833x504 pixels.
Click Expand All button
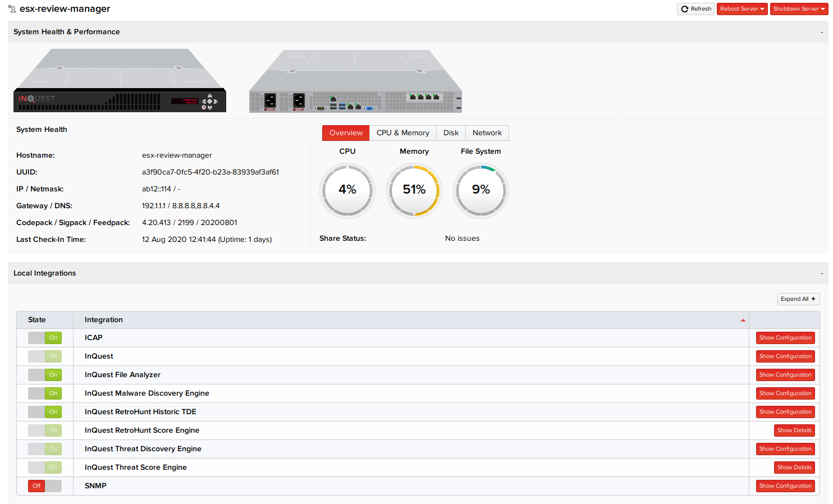tap(799, 299)
